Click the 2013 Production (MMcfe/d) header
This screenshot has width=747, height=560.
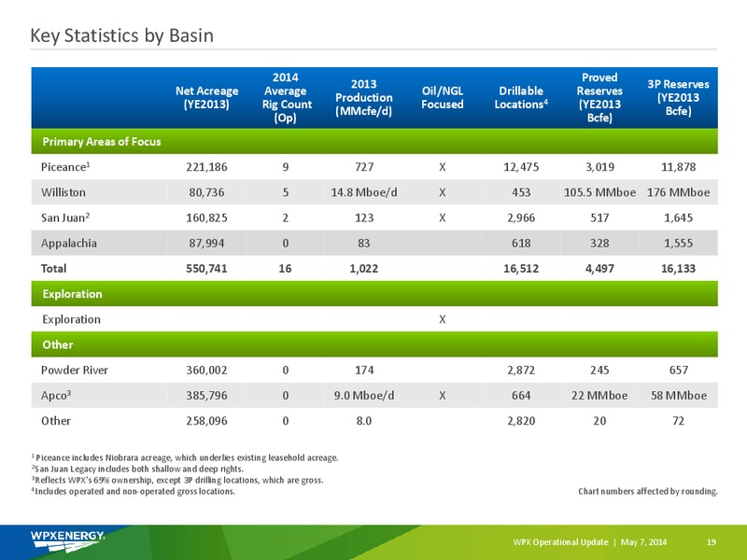364,98
